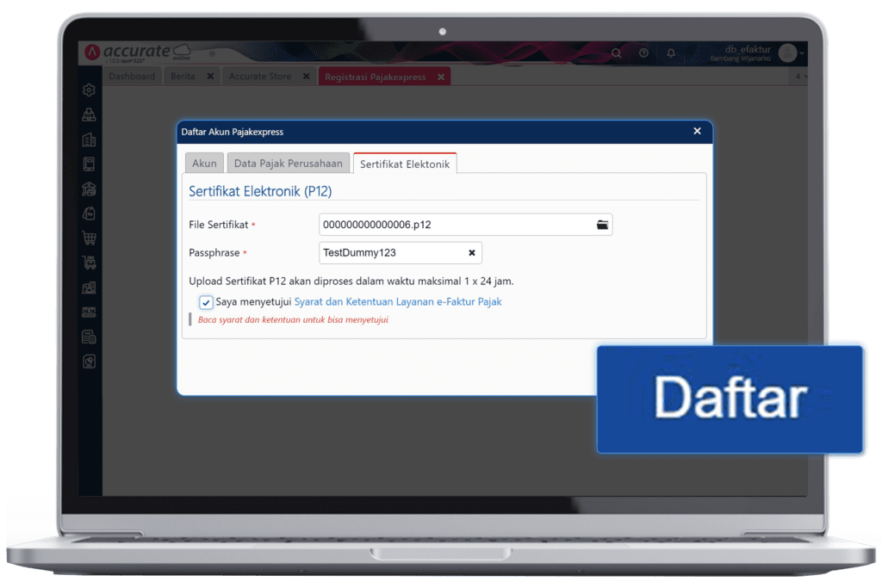
Task: Click the db_efaktur account name
Action: pyautogui.click(x=747, y=49)
